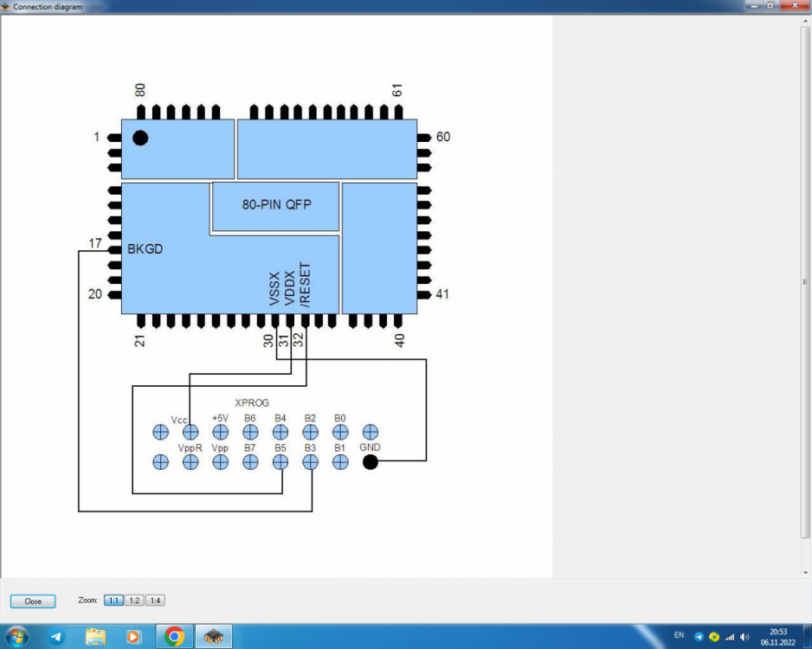Close the window with the X button
Viewport: 812px width, 649px height.
(x=795, y=6)
